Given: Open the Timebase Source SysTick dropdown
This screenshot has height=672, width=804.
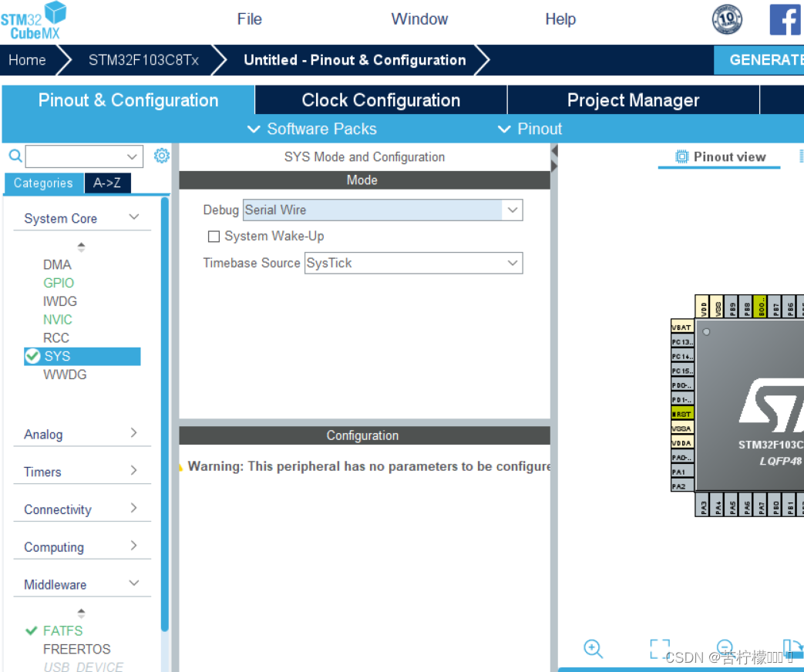Looking at the screenshot, I should [413, 263].
